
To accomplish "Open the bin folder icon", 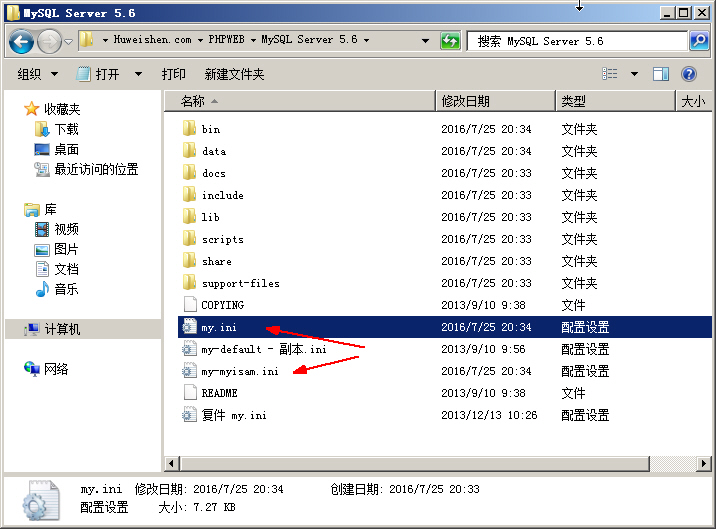I will 190,129.
